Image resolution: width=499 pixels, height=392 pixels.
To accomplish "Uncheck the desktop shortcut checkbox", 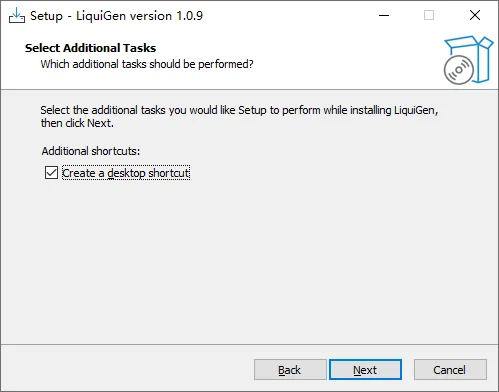I will pyautogui.click(x=51, y=173).
